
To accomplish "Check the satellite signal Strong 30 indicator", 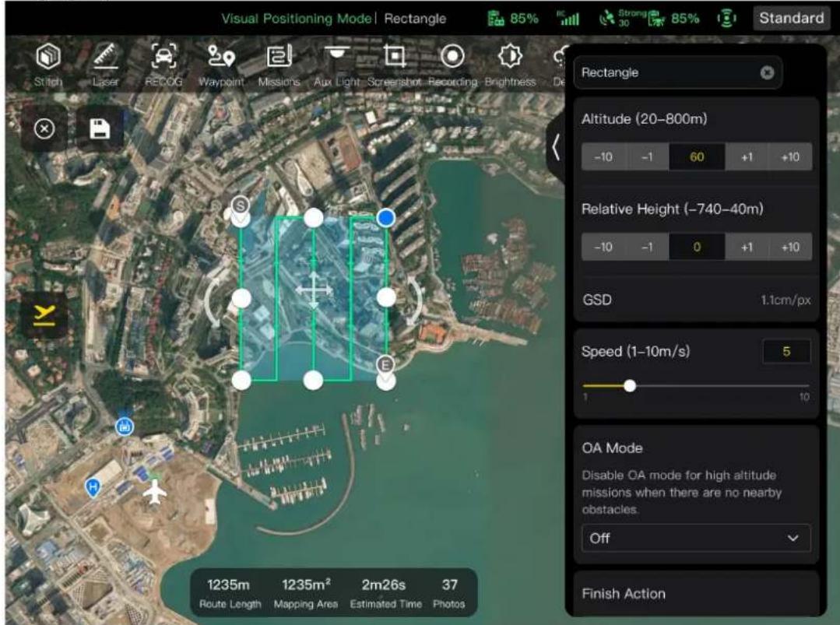I will pyautogui.click(x=621, y=19).
